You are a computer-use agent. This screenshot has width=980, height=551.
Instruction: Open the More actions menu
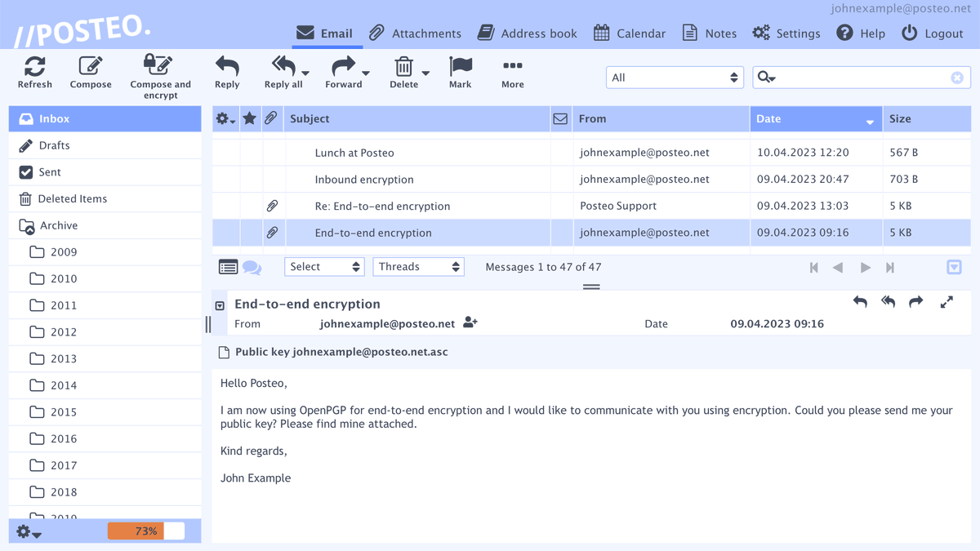tap(513, 66)
